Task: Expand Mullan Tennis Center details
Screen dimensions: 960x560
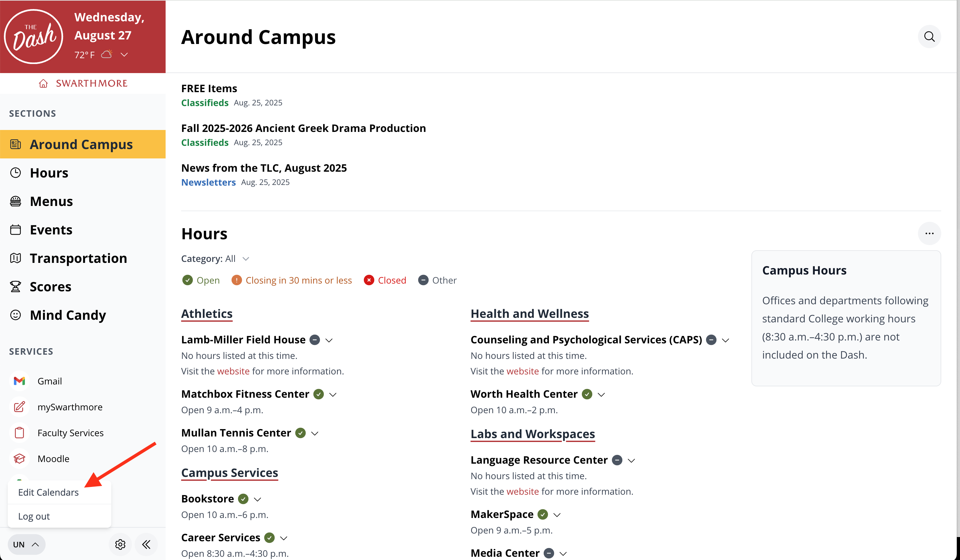Action: point(315,433)
